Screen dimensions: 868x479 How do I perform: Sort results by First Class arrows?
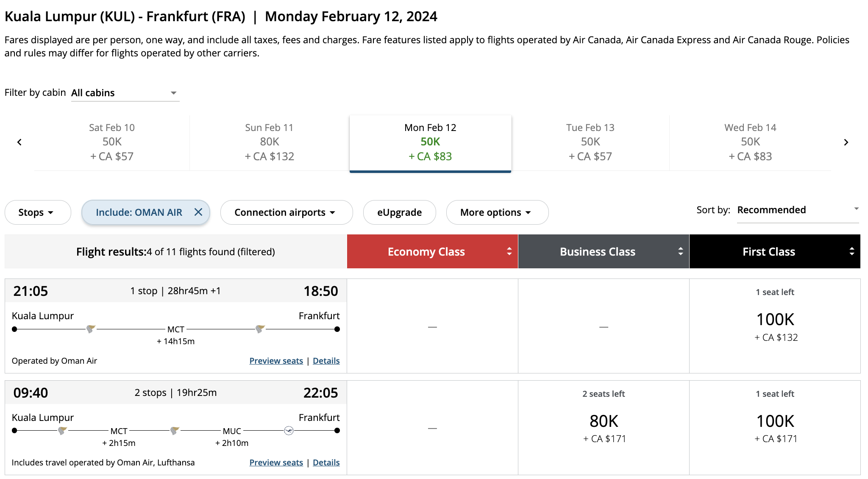pyautogui.click(x=851, y=252)
